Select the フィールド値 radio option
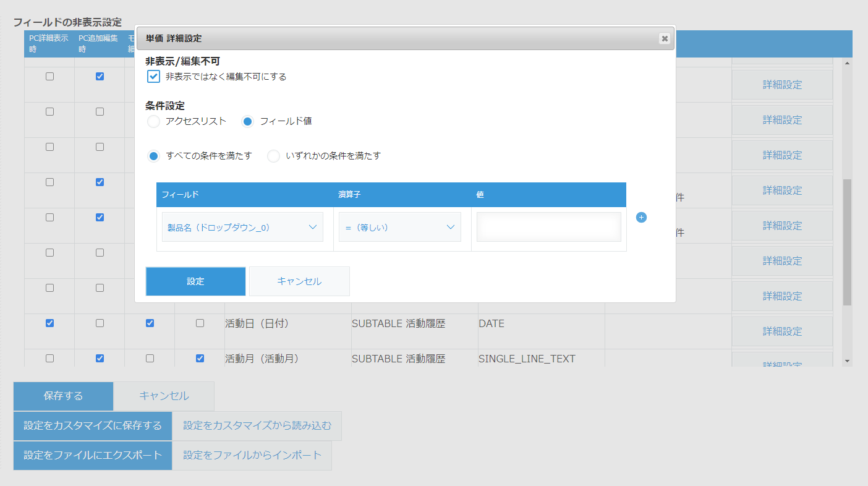 (x=248, y=122)
